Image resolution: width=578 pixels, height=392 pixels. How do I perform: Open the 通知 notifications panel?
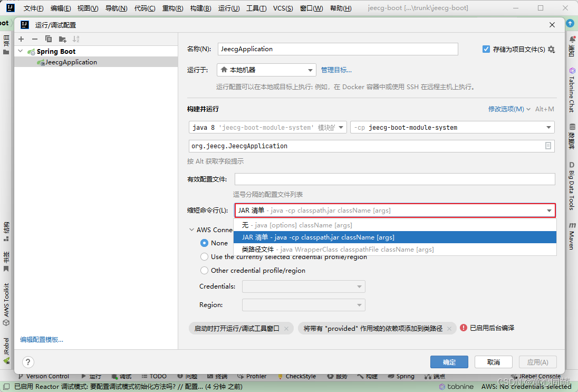coord(572,46)
